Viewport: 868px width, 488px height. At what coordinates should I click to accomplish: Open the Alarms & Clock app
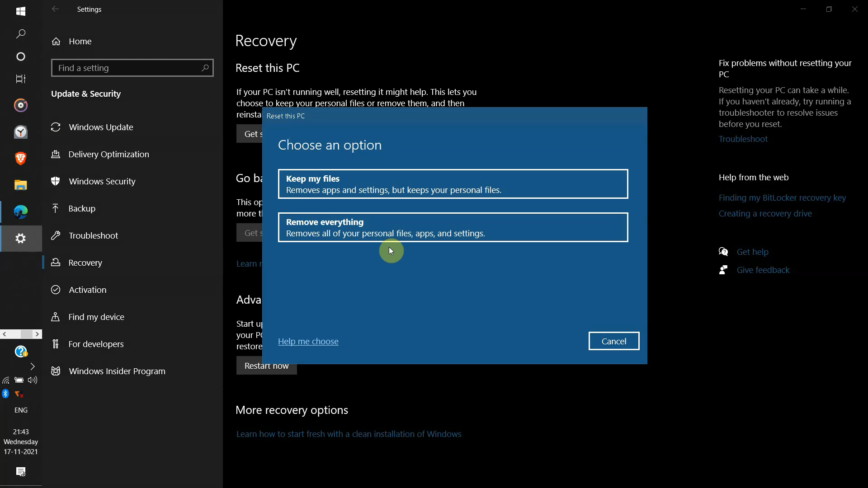[21, 132]
